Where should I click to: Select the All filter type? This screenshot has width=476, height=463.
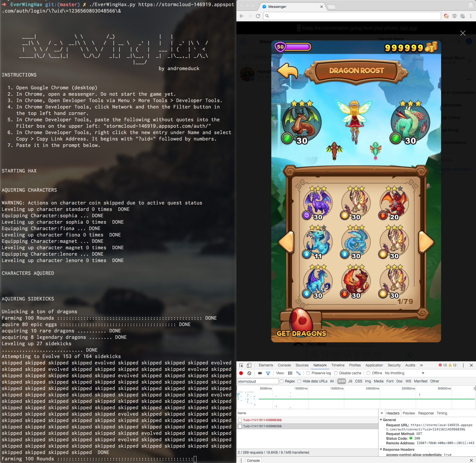[332, 381]
